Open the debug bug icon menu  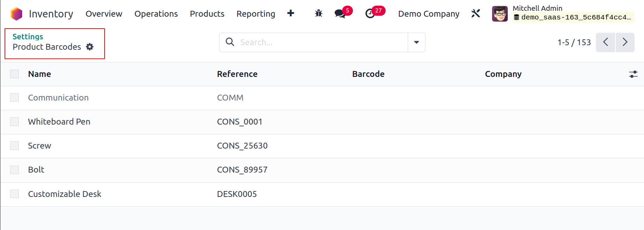tap(319, 14)
